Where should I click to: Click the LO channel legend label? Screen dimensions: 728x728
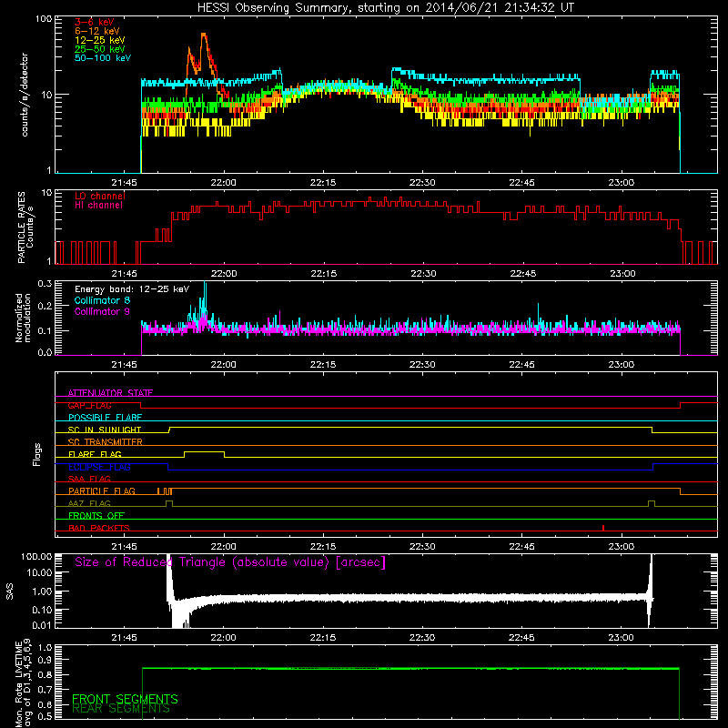[x=100, y=196]
